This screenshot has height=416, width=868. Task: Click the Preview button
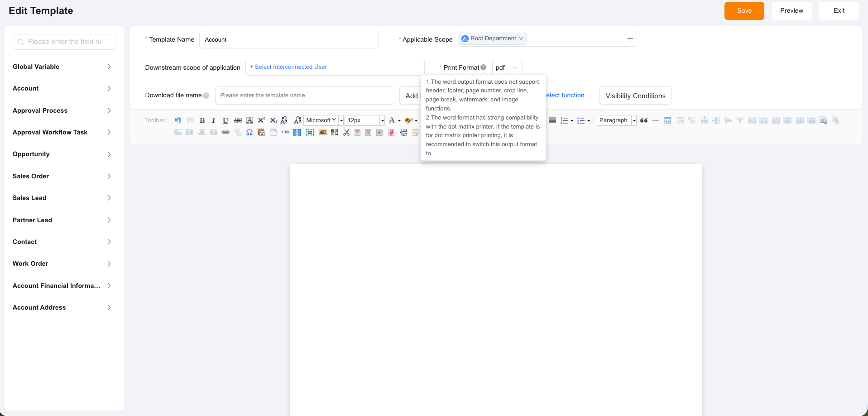[791, 10]
